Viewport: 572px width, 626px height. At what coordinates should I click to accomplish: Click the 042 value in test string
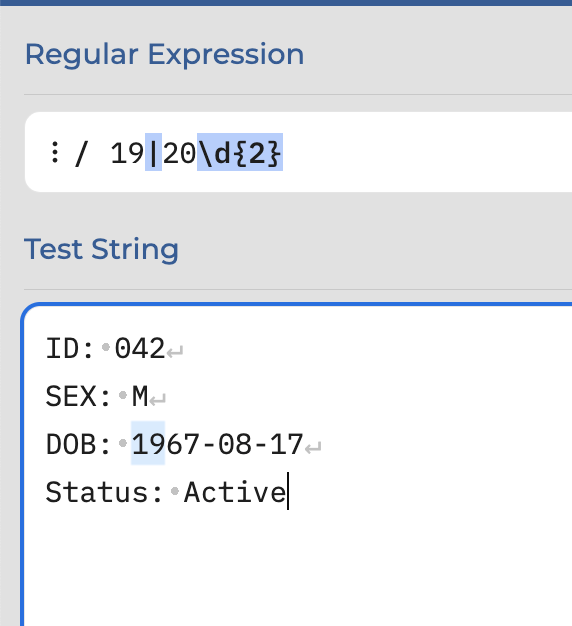click(140, 349)
